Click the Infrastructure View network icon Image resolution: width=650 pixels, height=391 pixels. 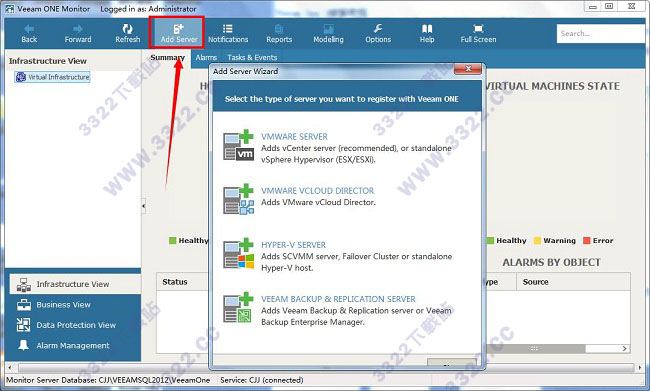(x=24, y=284)
